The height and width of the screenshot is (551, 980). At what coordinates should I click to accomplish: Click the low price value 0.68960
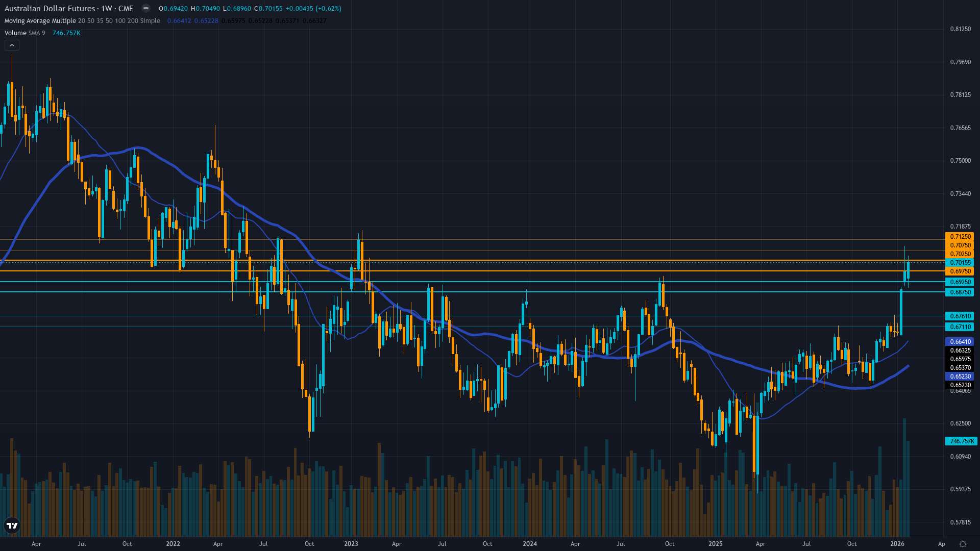pos(240,9)
